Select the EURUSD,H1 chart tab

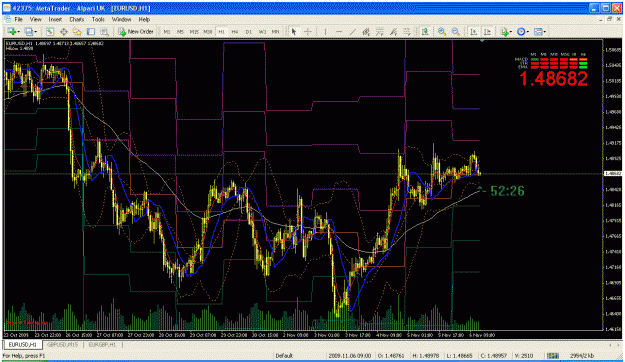[23, 344]
